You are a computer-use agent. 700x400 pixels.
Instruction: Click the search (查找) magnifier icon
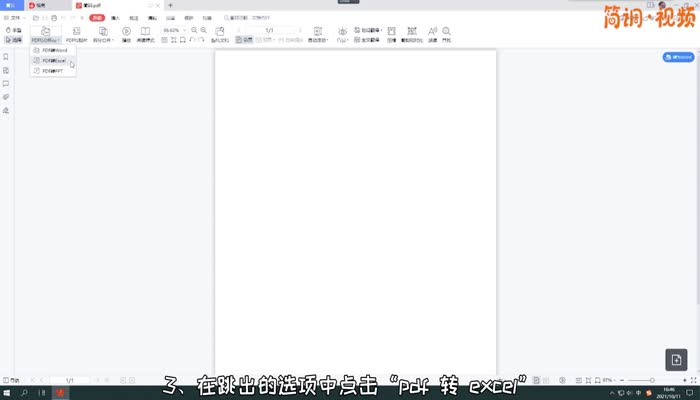446,34
